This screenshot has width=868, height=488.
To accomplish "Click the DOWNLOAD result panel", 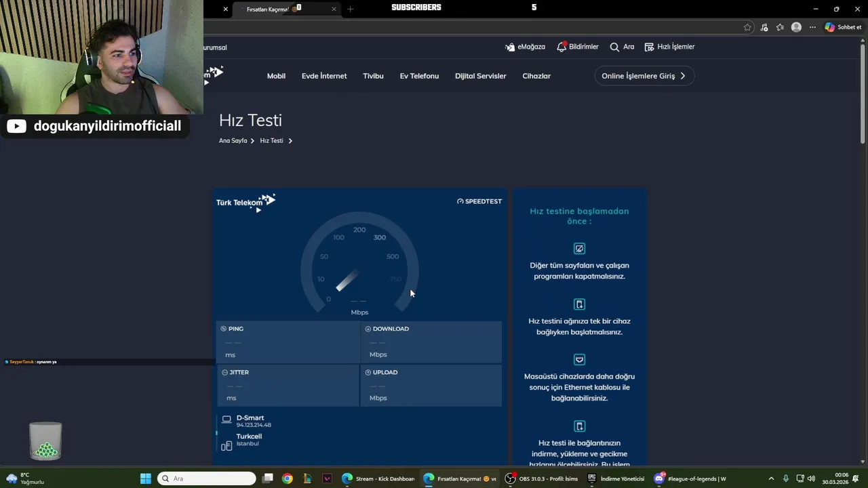I will [431, 342].
